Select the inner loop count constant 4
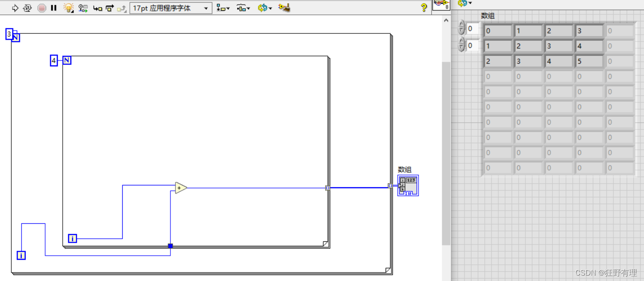Viewport: 644px width, 281px height. coord(54,60)
